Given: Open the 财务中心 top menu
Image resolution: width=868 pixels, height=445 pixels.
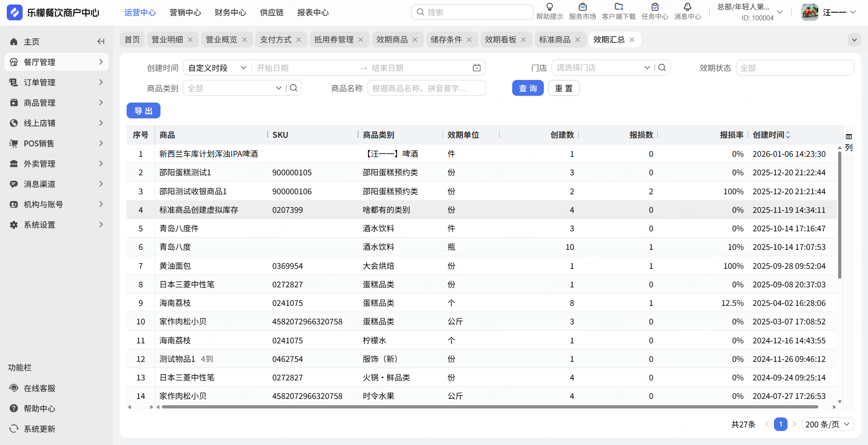Looking at the screenshot, I should [x=230, y=13].
